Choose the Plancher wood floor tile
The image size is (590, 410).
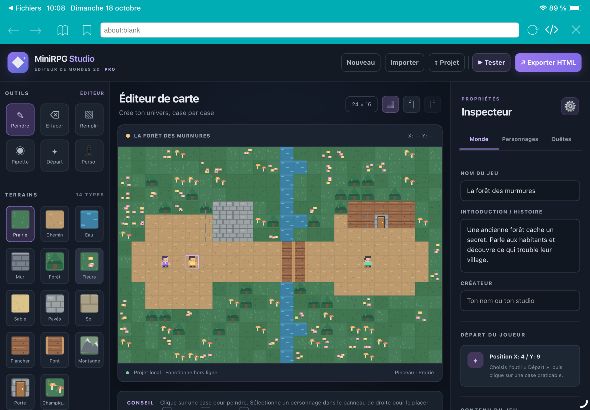click(x=20, y=350)
